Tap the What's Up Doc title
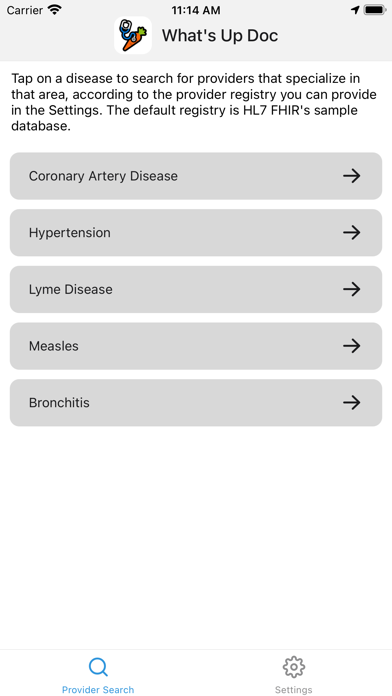Image resolution: width=392 pixels, height=696 pixels. (x=220, y=36)
